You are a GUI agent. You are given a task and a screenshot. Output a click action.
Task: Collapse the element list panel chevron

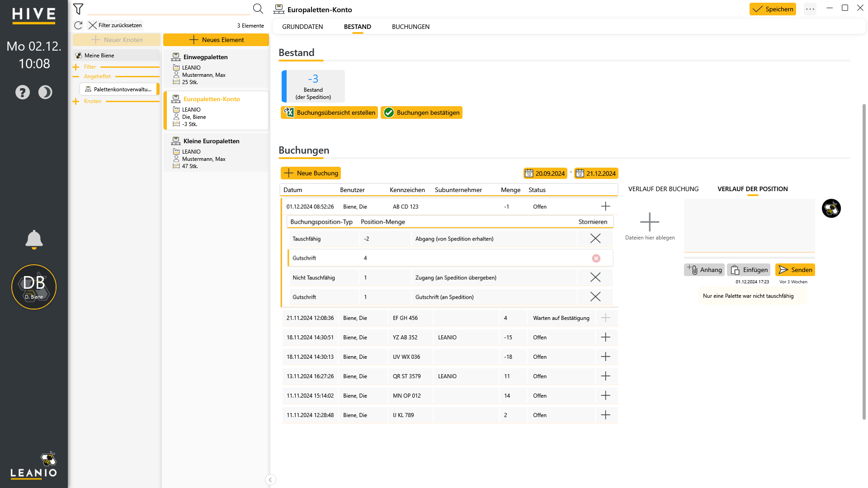270,480
